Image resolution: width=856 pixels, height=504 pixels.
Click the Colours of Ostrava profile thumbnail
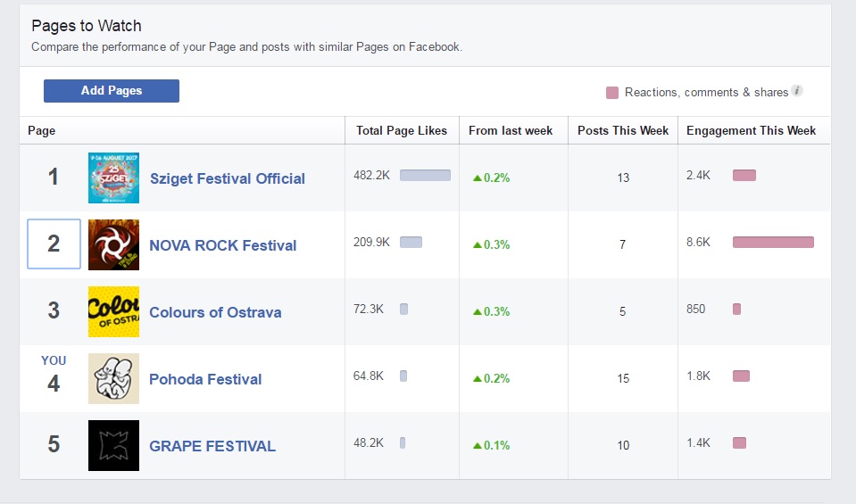(x=113, y=311)
